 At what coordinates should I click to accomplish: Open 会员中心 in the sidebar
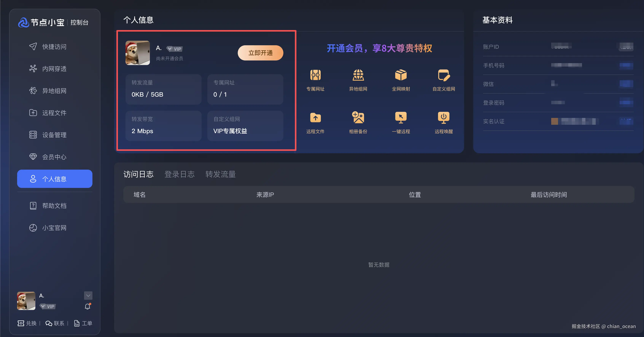tap(54, 157)
